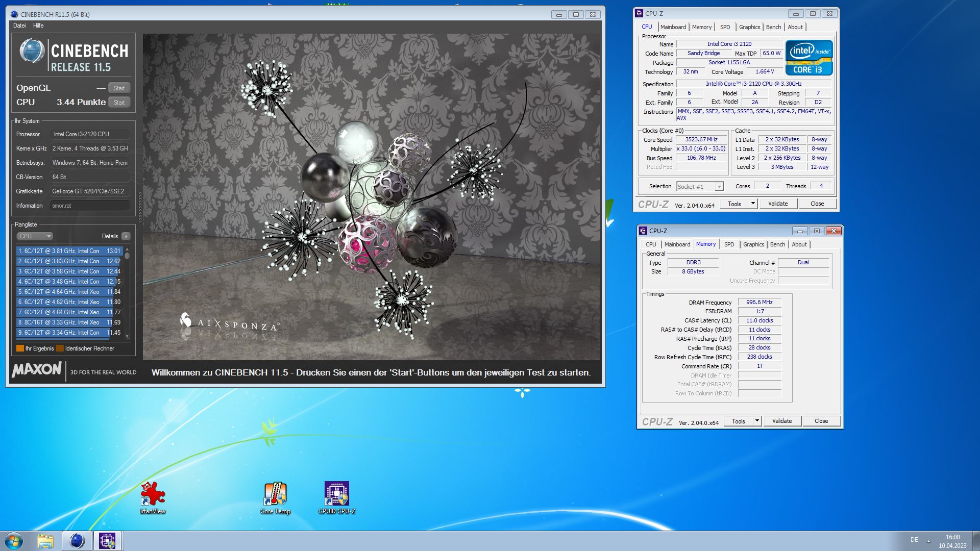
Task: Click Validate in Memory CPU-Z window
Action: [782, 421]
